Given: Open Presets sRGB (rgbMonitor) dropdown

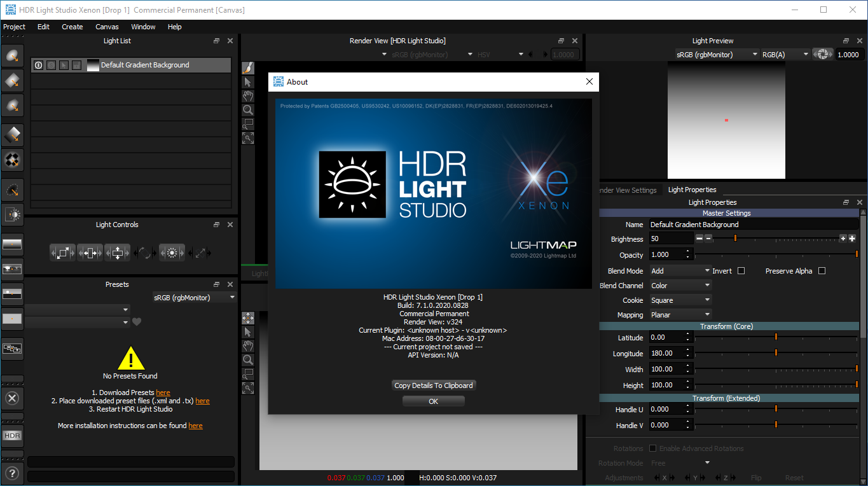Looking at the screenshot, I should 194,298.
